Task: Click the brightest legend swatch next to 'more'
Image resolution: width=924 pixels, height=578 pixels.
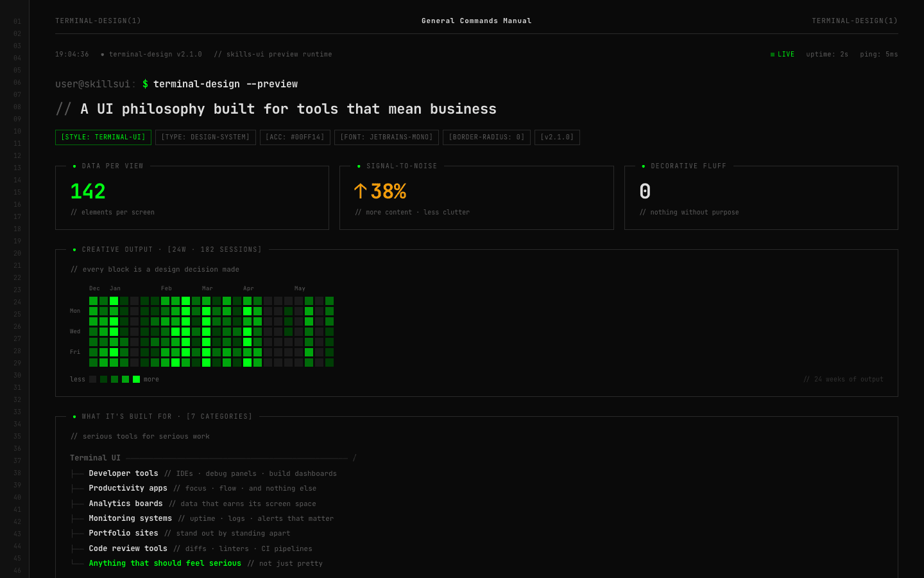Action: point(136,380)
